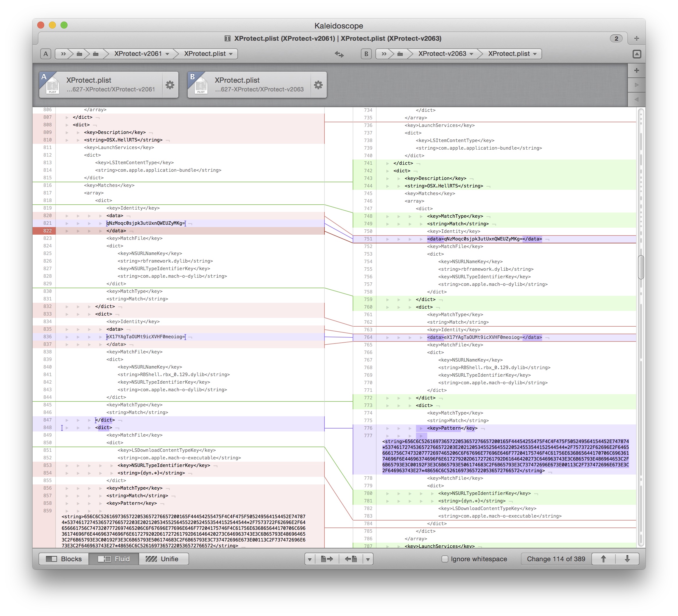Open left XProtect.plist file path dropdown

[x=208, y=54]
